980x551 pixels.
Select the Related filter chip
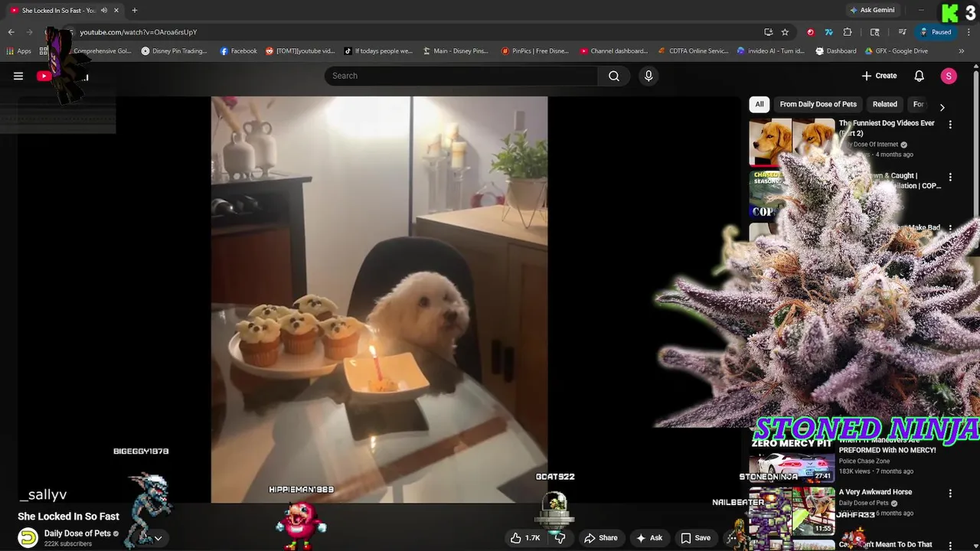884,104
